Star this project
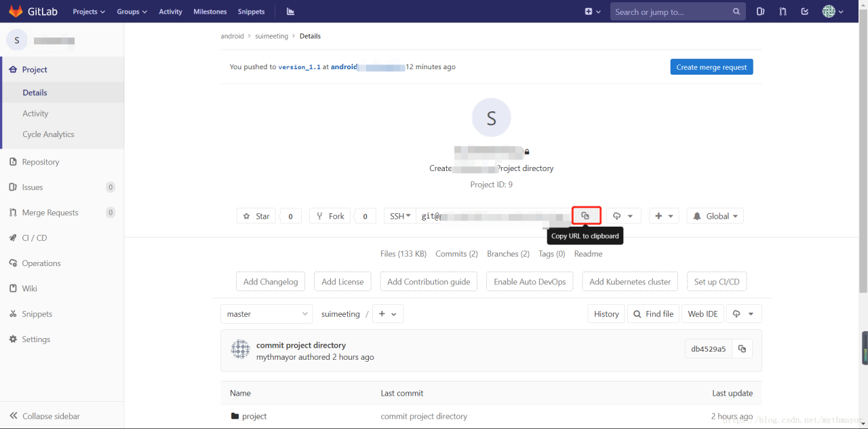Viewport: 868px width, 429px height. click(x=256, y=216)
